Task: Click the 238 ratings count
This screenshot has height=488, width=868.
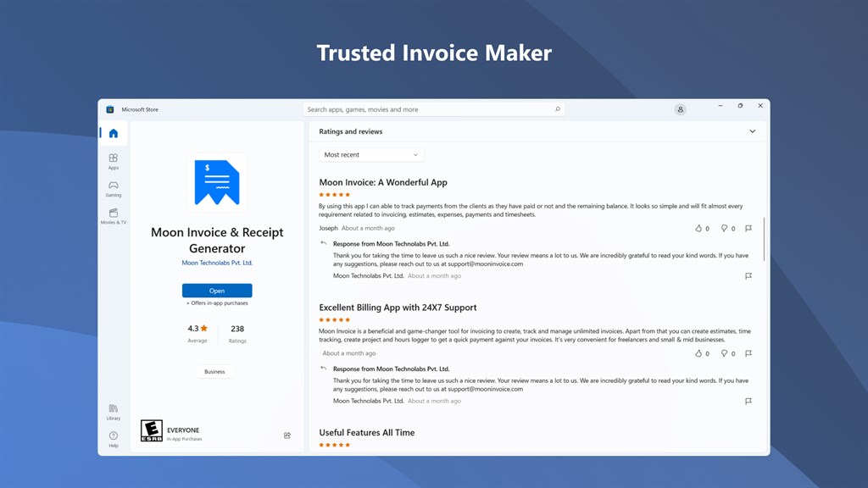Action: [237, 329]
